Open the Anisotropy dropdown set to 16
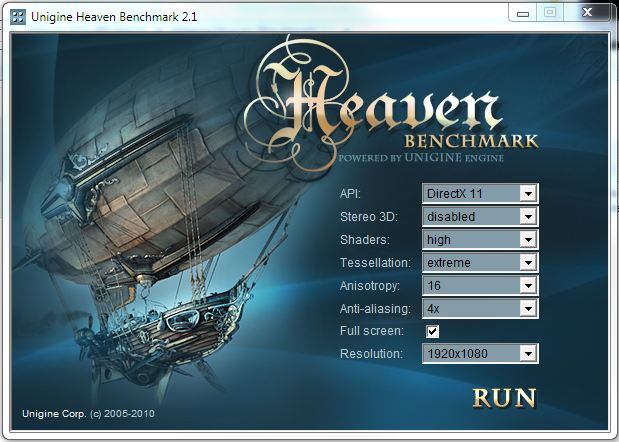This screenshot has height=442, width=619. [480, 285]
